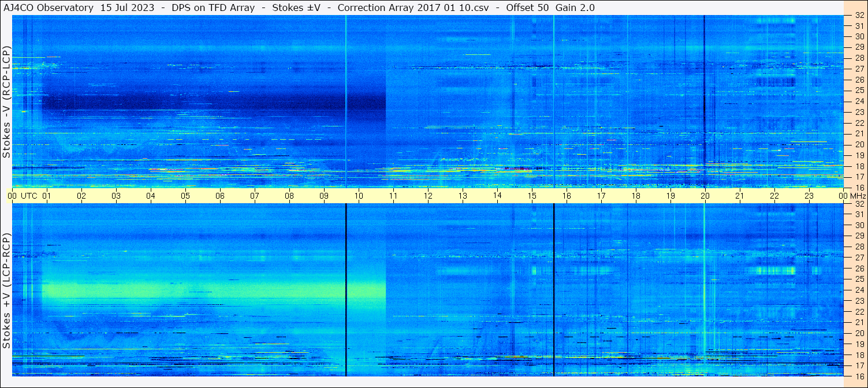Click the 25 MHz label of the Stokes +V panel
Screen dimensions: 868x388
tap(859, 279)
